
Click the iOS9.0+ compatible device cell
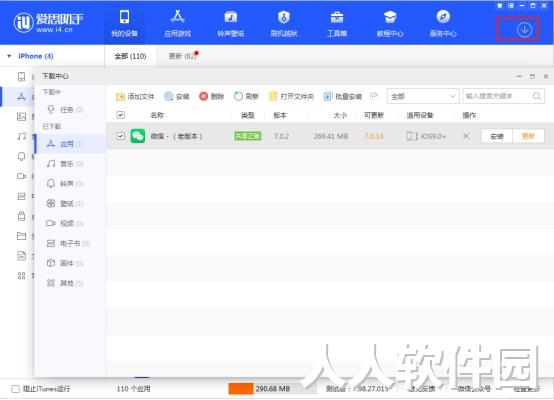click(x=426, y=136)
